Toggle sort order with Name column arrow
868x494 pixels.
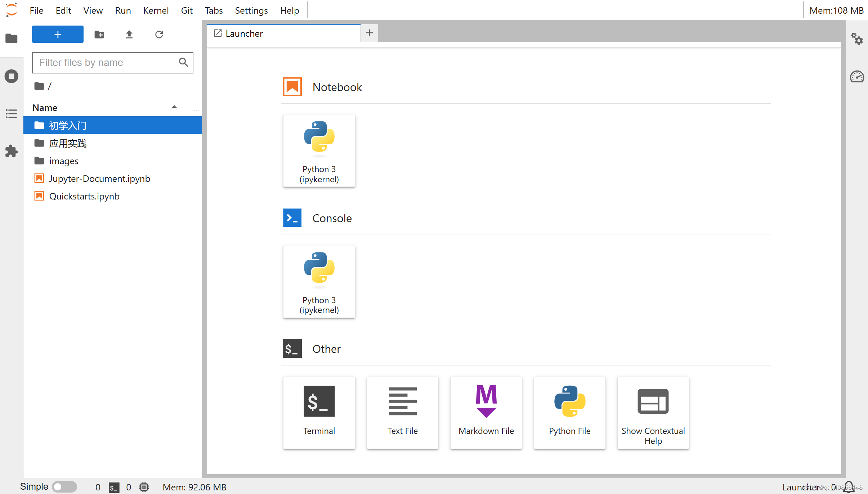click(x=174, y=107)
